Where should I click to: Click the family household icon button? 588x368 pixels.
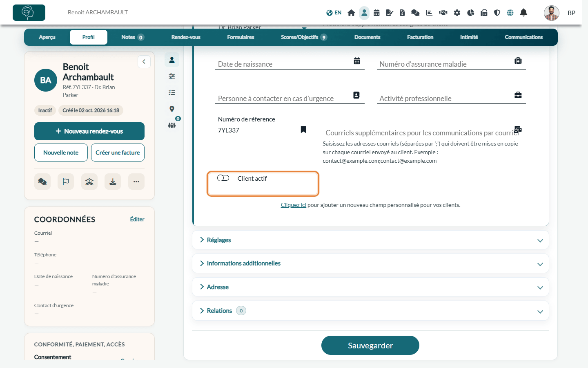[x=89, y=182]
